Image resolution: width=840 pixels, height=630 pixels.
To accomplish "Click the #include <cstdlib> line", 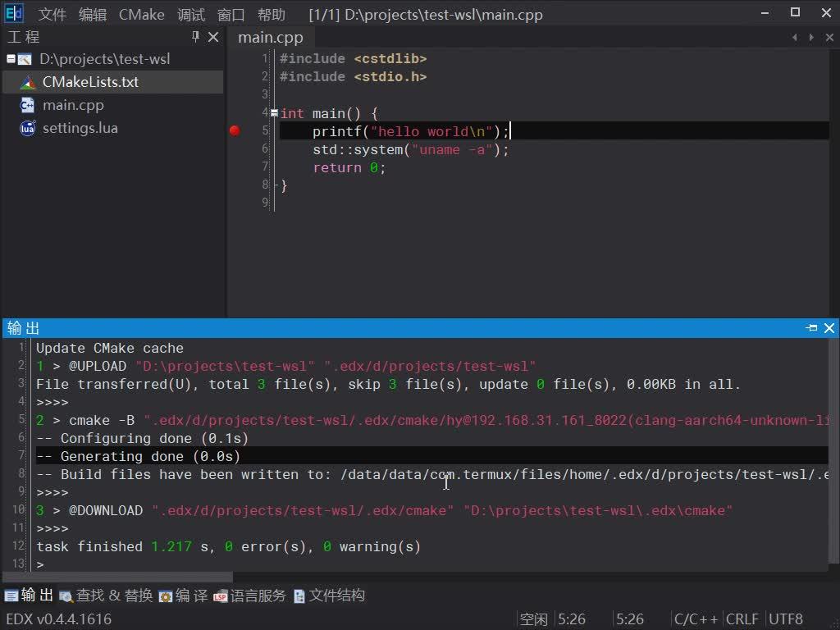I will (x=353, y=58).
